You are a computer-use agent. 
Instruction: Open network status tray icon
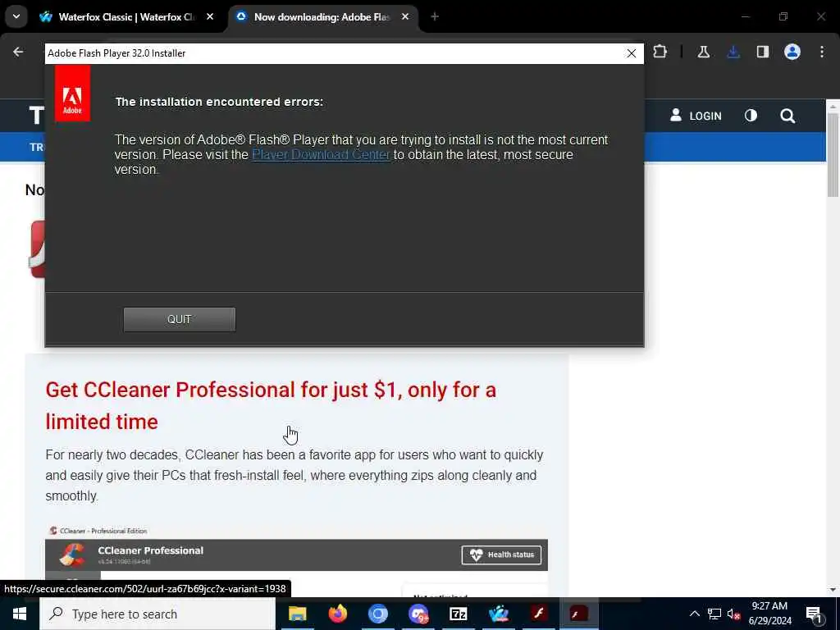pyautogui.click(x=714, y=614)
